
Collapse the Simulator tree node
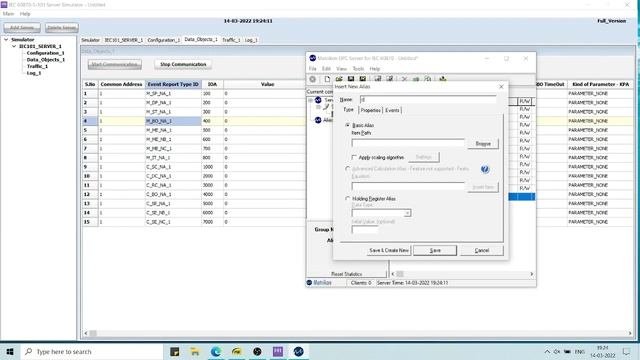point(6,40)
